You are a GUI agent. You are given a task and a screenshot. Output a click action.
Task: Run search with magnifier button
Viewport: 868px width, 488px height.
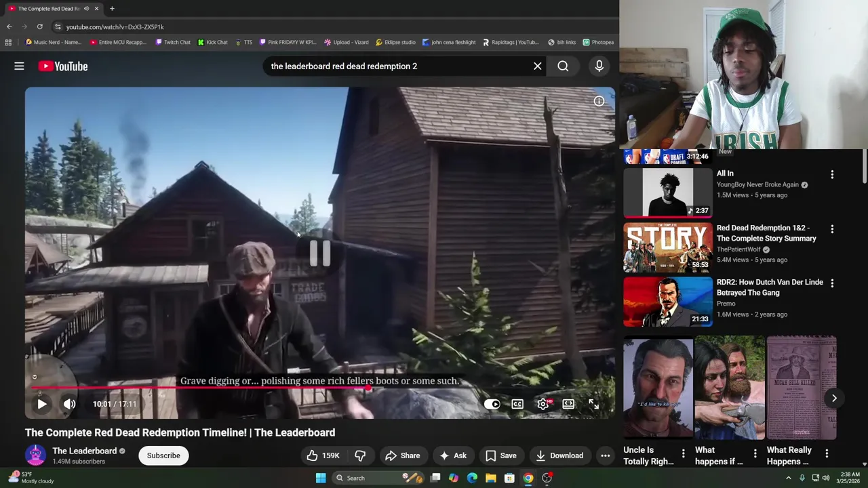point(563,66)
